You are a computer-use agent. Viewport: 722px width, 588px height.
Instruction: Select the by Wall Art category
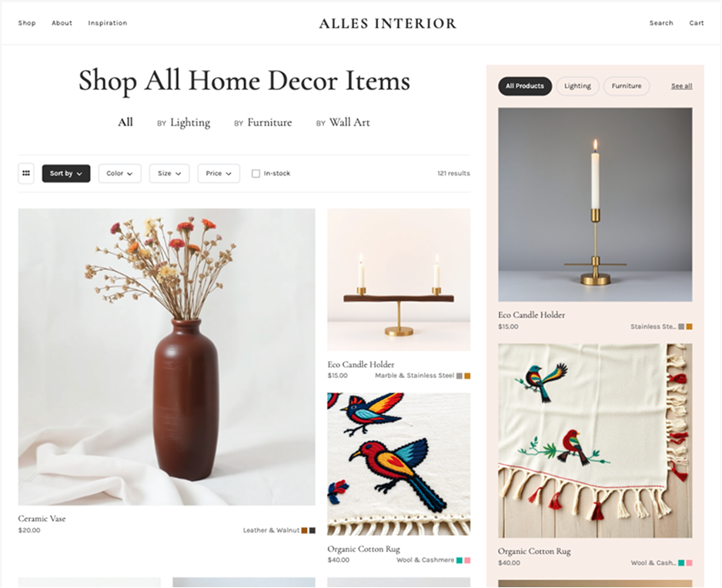[x=343, y=122]
